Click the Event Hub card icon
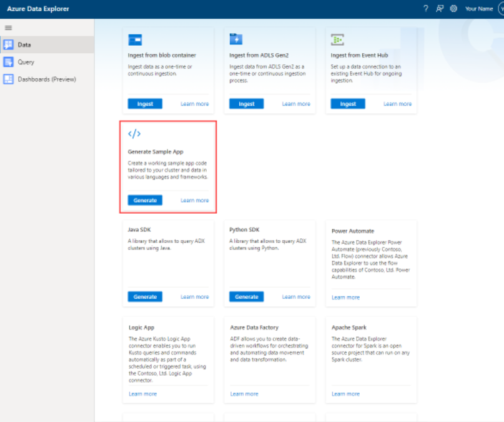Viewport: 504px width, 422px height. pos(337,39)
